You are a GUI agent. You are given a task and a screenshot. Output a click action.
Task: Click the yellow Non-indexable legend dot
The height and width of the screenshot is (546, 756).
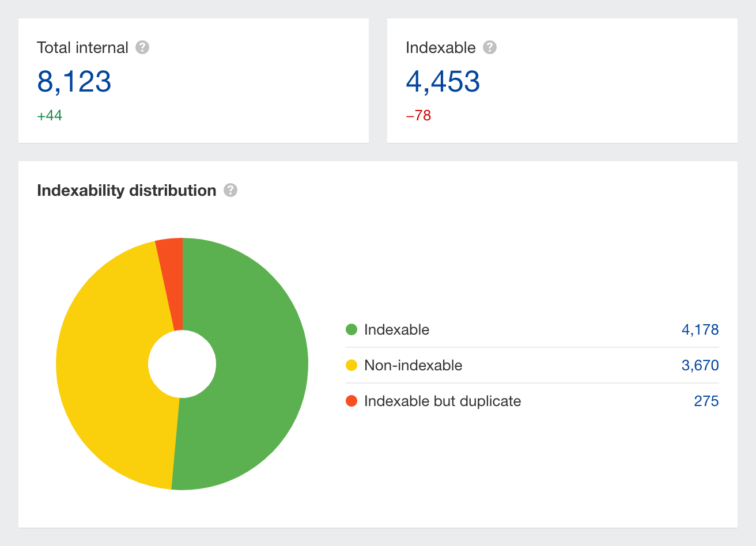(352, 365)
